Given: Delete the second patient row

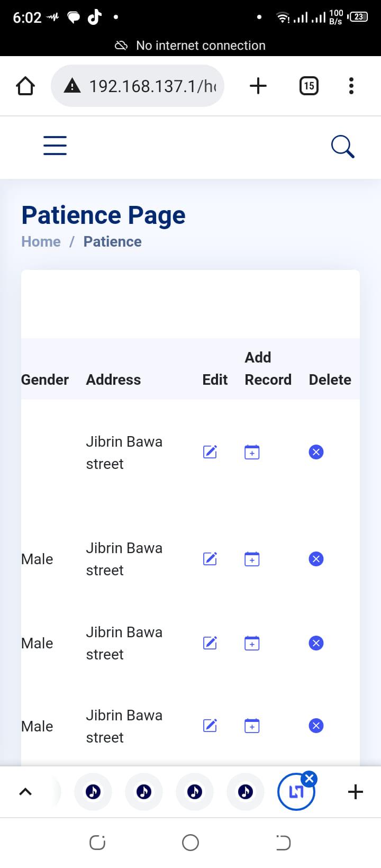Looking at the screenshot, I should click(x=316, y=559).
